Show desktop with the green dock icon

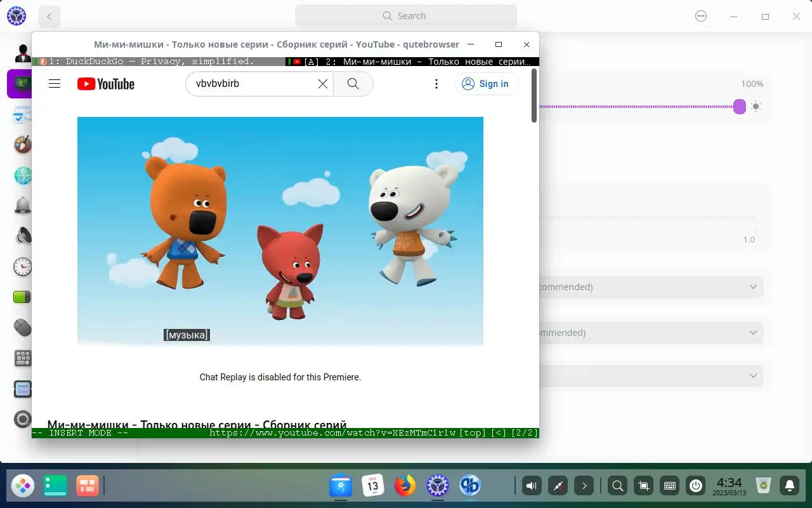[x=55, y=486]
